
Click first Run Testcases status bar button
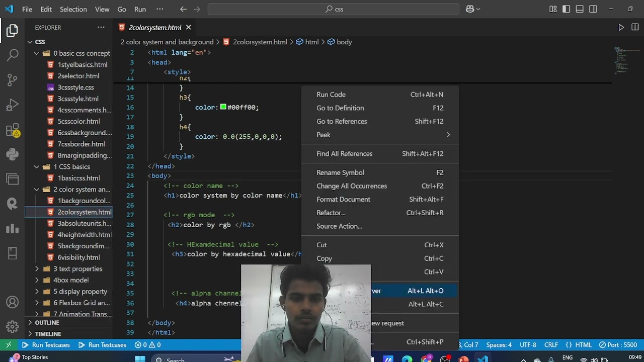(46, 345)
